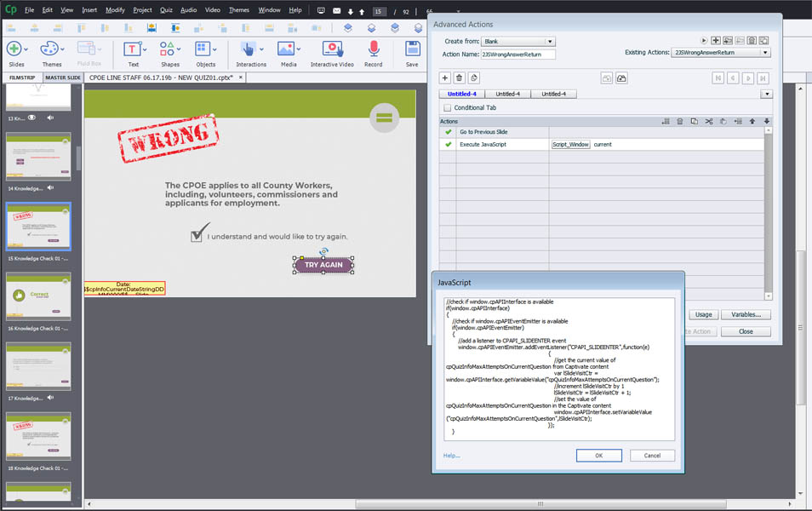Click the Save floppy disk icon
This screenshot has height=511, width=812.
(412, 49)
